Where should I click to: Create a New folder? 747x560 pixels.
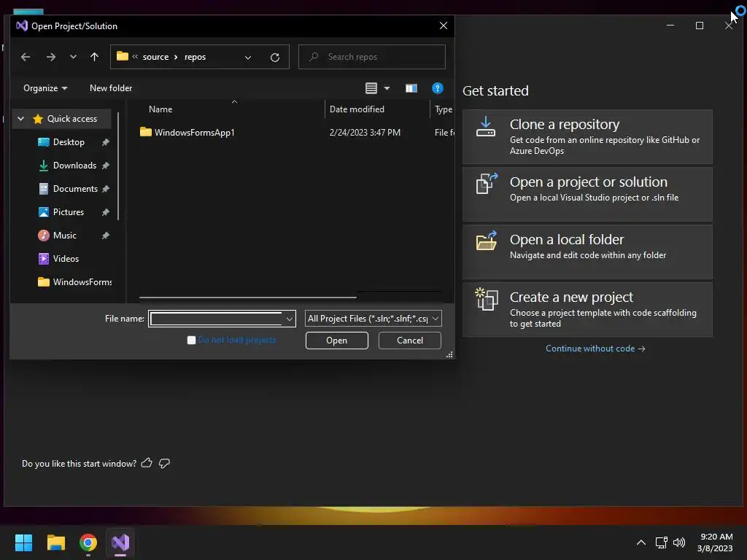111,88
